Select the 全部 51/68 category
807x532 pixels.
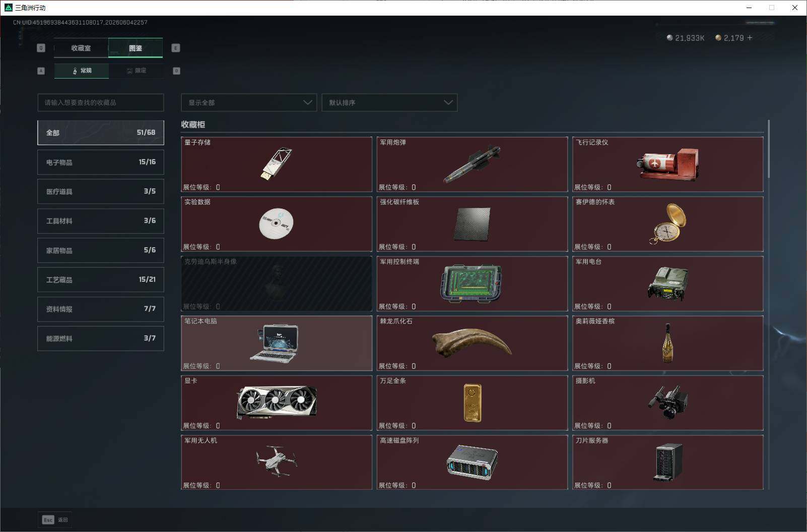101,132
